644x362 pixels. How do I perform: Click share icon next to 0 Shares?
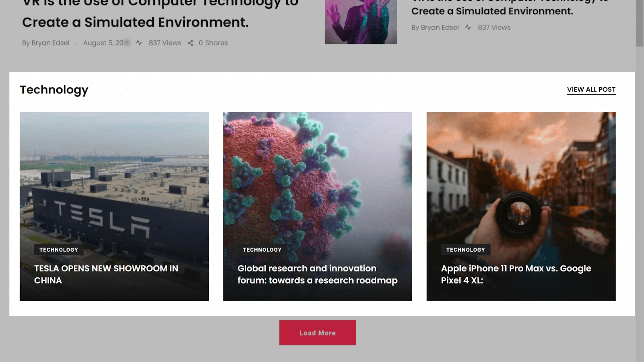191,43
